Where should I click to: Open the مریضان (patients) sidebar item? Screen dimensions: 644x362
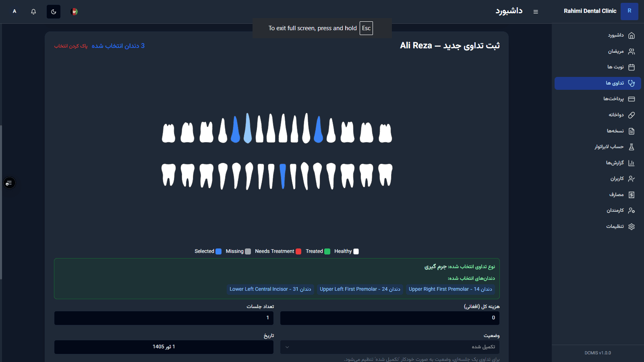coord(598,51)
